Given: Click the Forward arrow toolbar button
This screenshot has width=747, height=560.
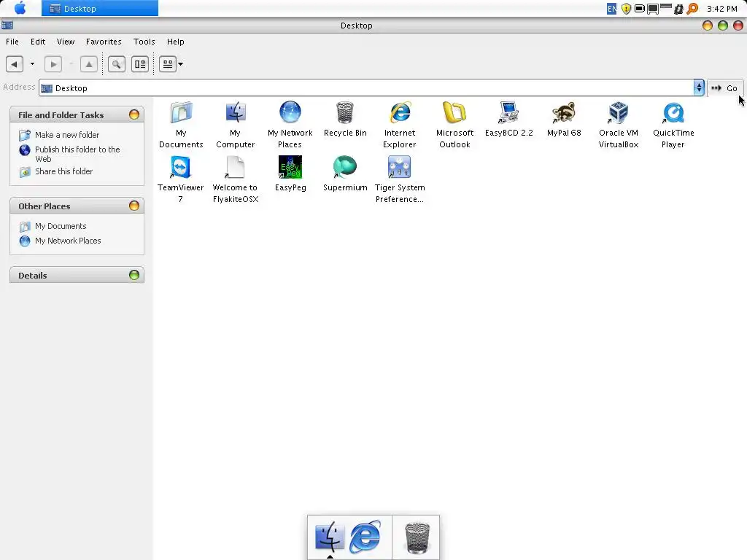Looking at the screenshot, I should point(53,64).
